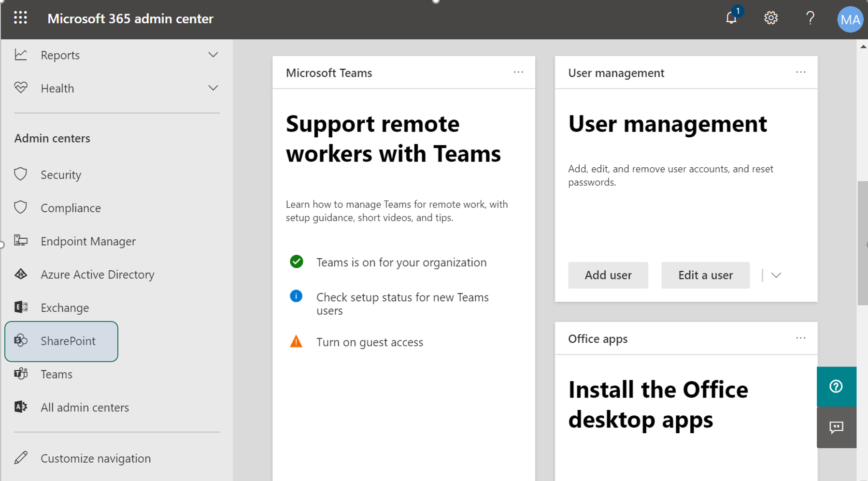The width and height of the screenshot is (868, 481).
Task: Click the orange warning triangle icon
Action: coord(296,341)
